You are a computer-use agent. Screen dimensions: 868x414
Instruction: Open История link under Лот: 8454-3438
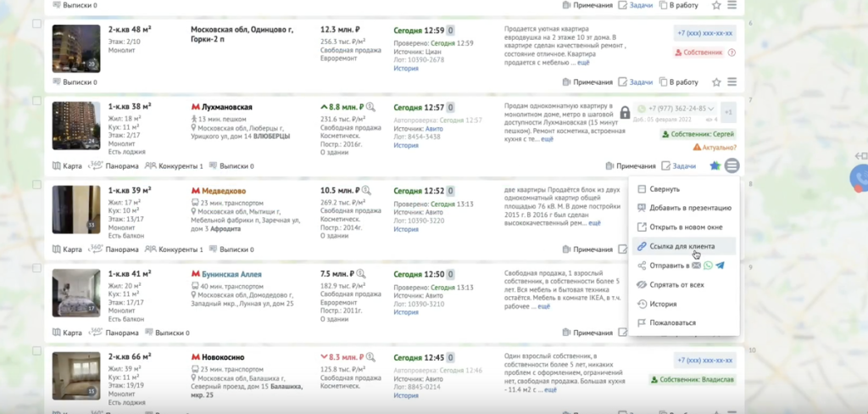click(406, 145)
